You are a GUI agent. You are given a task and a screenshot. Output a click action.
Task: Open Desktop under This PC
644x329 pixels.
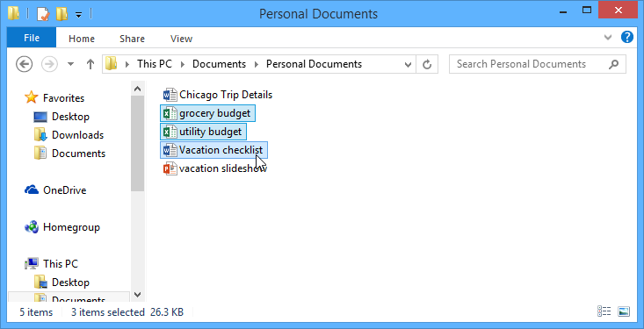tap(70, 283)
